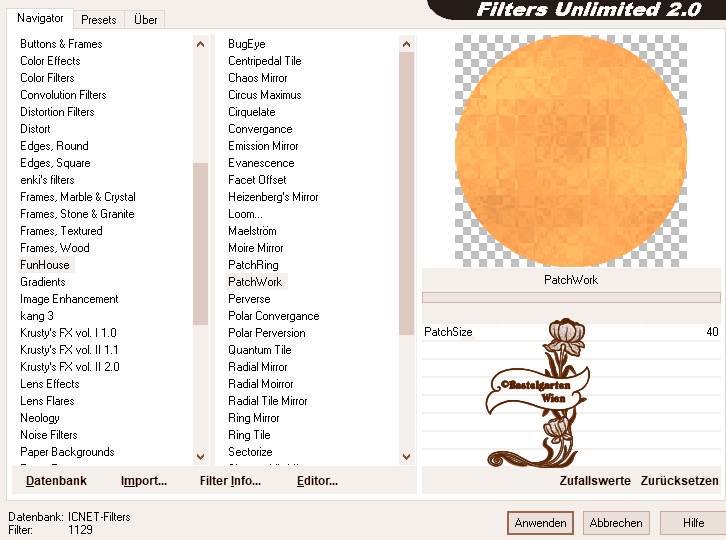Select kang 3 category
The height and width of the screenshot is (540, 726).
(x=37, y=316)
